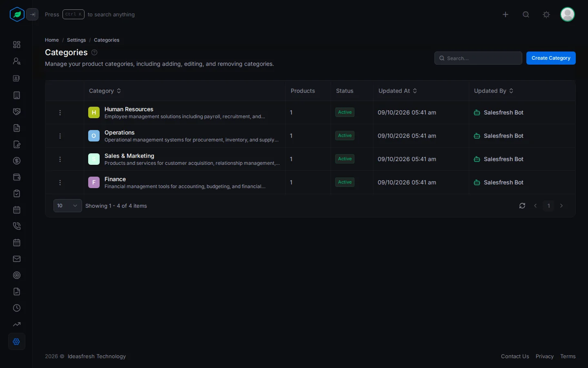Open the Privacy footer link
Viewport: 588px width, 368px height.
(545, 356)
